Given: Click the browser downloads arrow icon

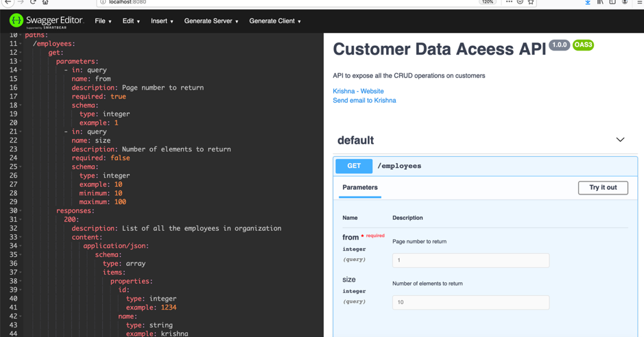Looking at the screenshot, I should click(588, 3).
